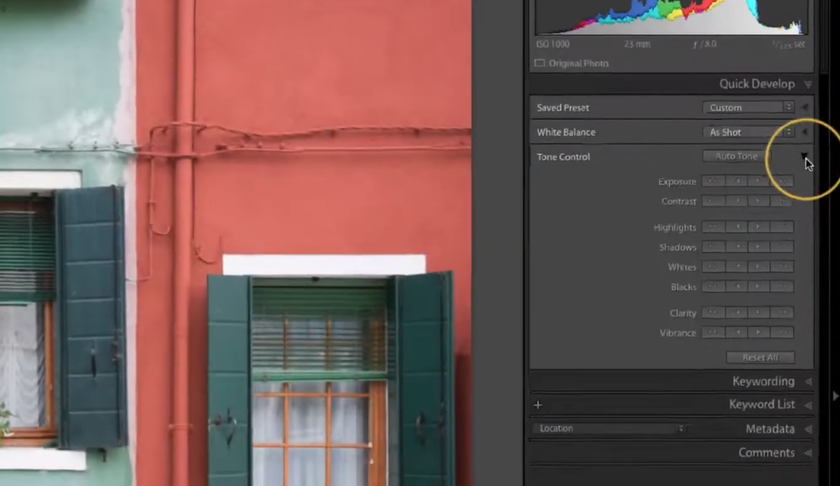Enable the Original Photo checkbox
Viewport: 840px width, 486px height.
pos(539,63)
